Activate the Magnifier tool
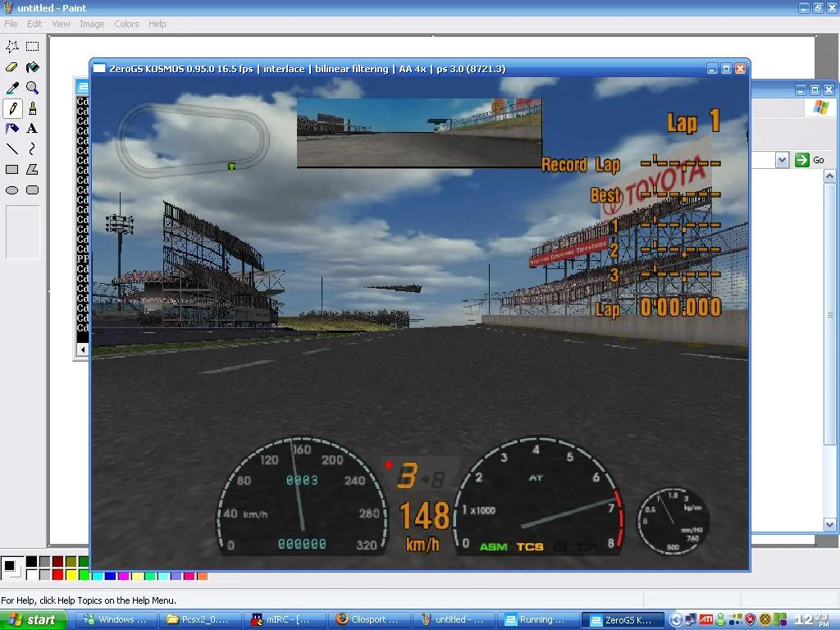Viewport: 840px width, 630px height. tap(33, 88)
